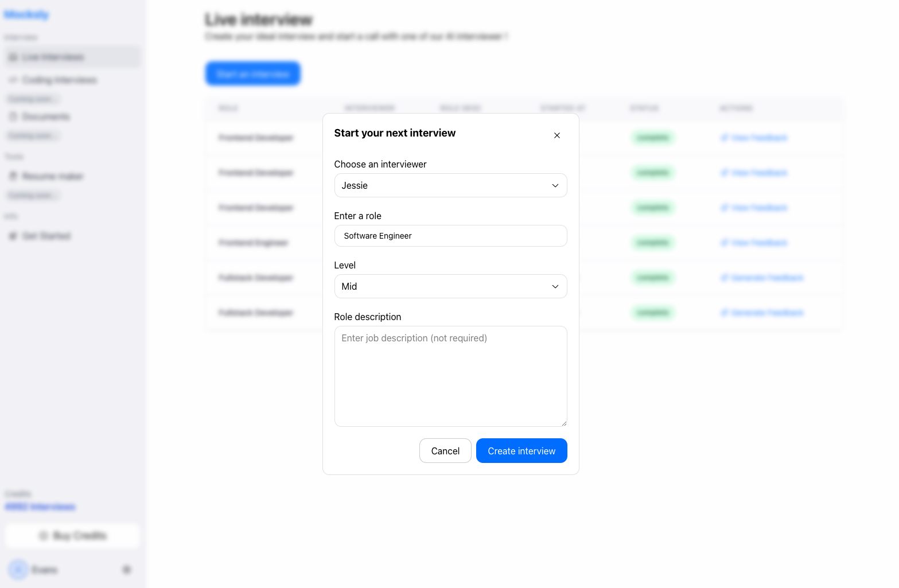Open the Documents sidebar menu item

click(46, 116)
